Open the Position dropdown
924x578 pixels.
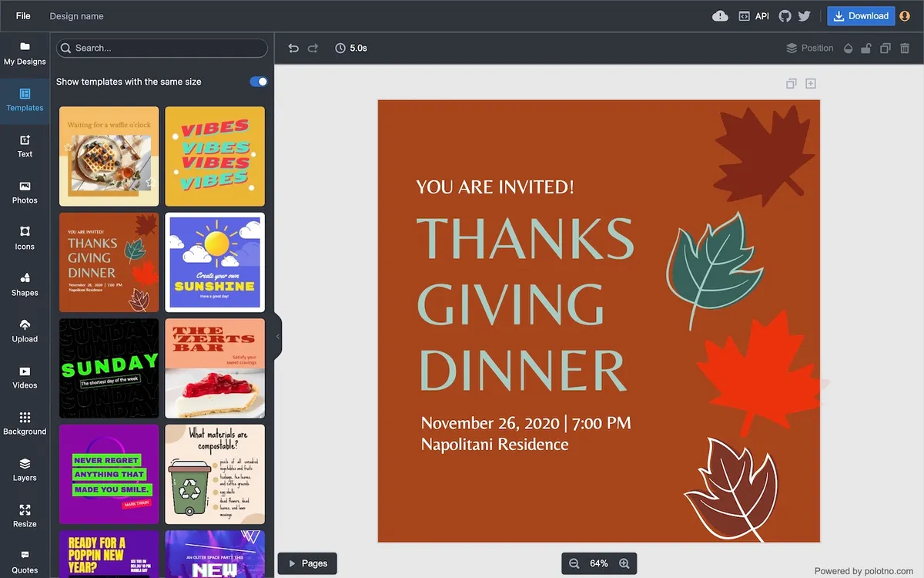click(x=809, y=48)
